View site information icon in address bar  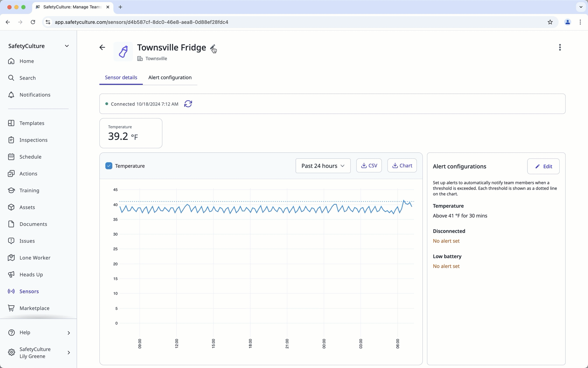pos(48,22)
